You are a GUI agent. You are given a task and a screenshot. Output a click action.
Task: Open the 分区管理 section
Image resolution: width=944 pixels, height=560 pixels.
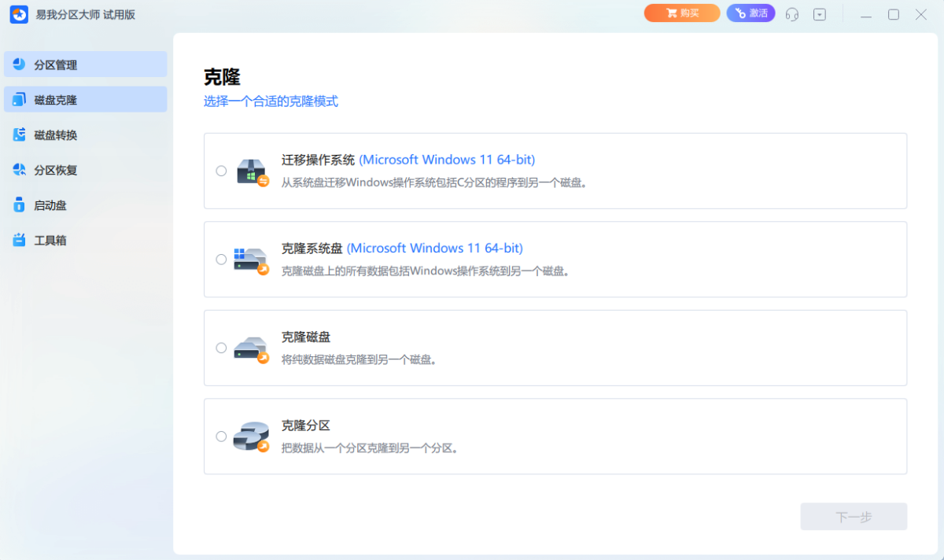(x=85, y=64)
